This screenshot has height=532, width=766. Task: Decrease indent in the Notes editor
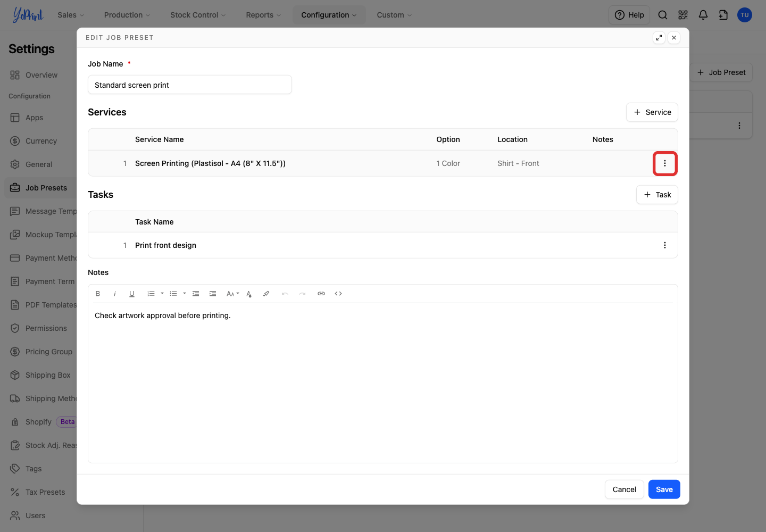pos(196,294)
